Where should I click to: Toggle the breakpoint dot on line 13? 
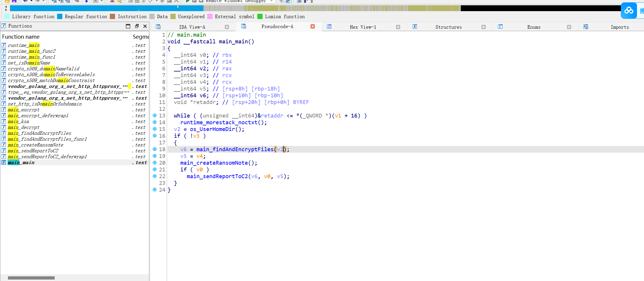155,115
